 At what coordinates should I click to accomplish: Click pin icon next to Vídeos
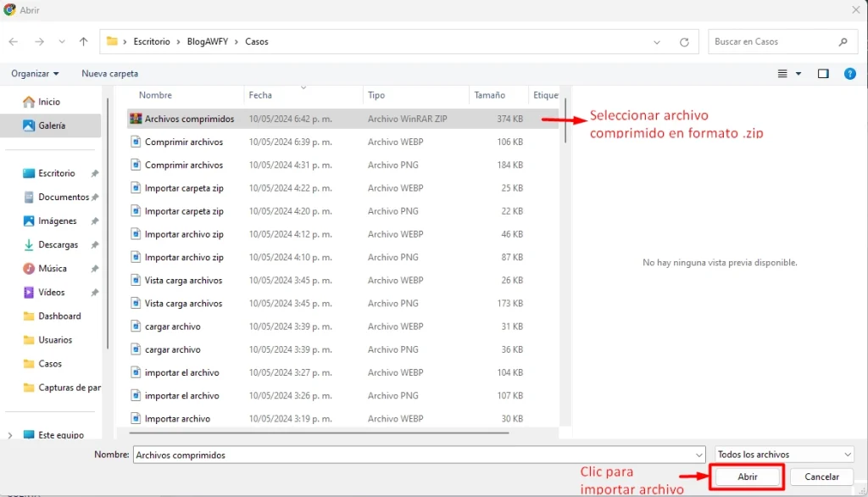(95, 293)
